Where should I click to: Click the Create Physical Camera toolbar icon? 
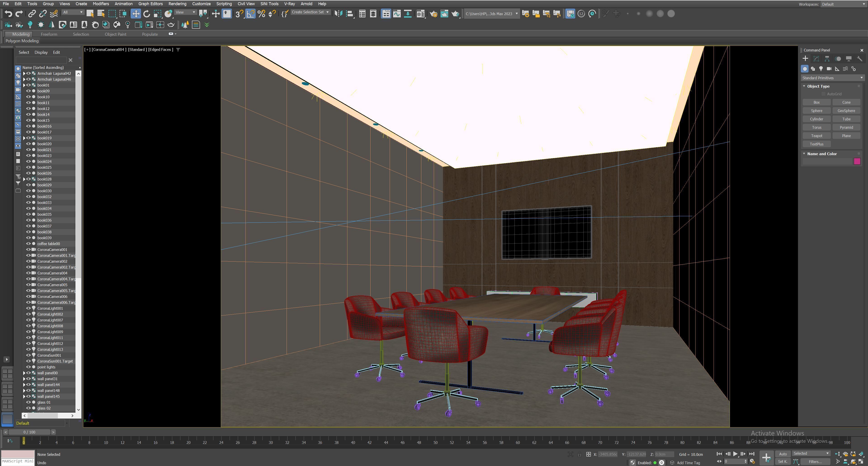pos(8,25)
